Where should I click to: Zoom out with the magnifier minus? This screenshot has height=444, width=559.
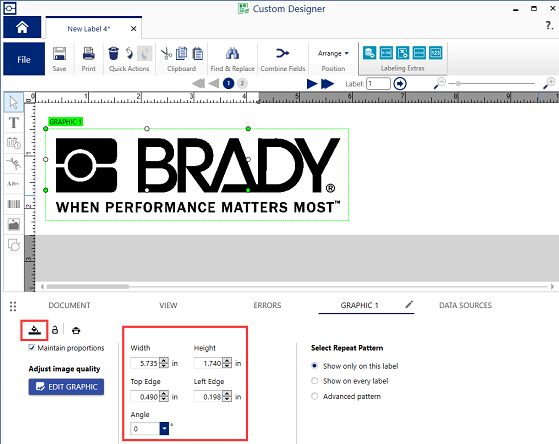click(x=440, y=83)
